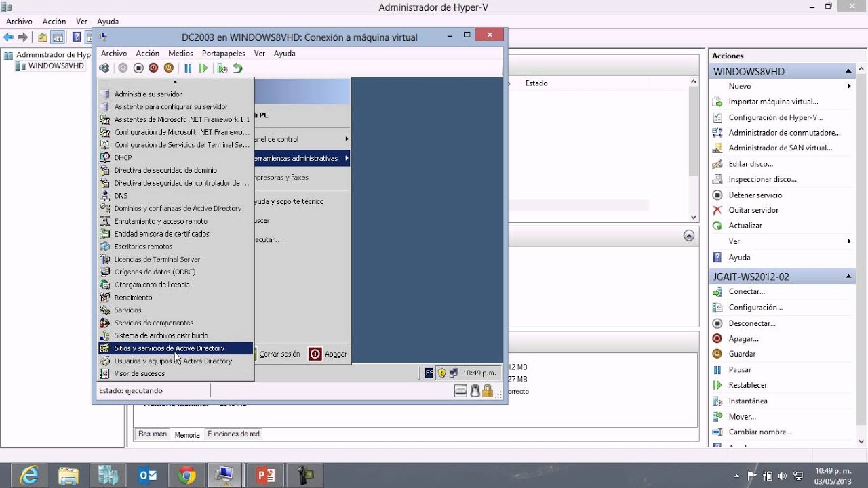Click the Apagar power icon in the VM Start menu

pos(315,354)
